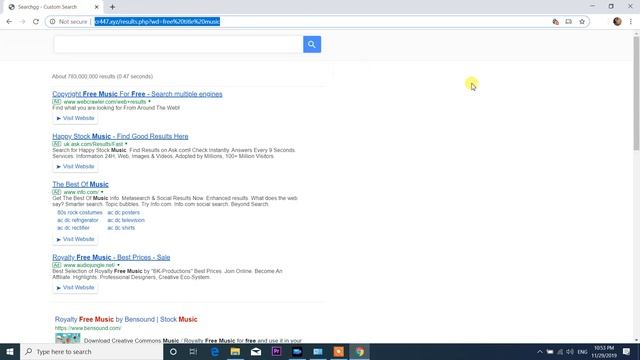Screen dimensions: 640x360
Task: Click the page vertical scrollbar thumb
Action: pos(636,93)
